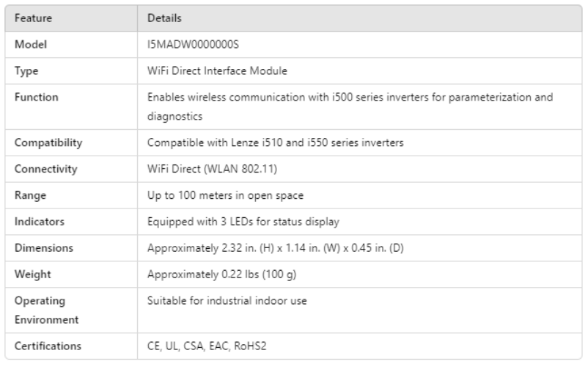The width and height of the screenshot is (588, 367).
Task: Click the Range row label
Action: (29, 195)
